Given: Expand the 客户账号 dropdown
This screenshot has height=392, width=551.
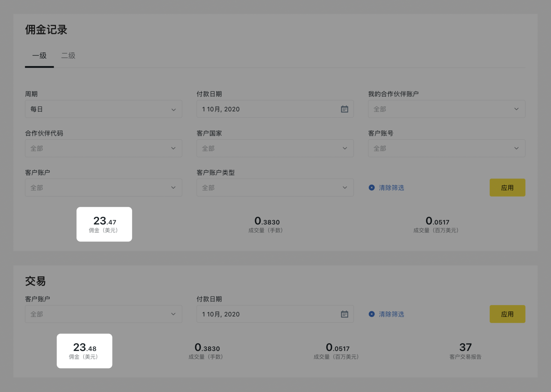Looking at the screenshot, I should click(x=447, y=148).
